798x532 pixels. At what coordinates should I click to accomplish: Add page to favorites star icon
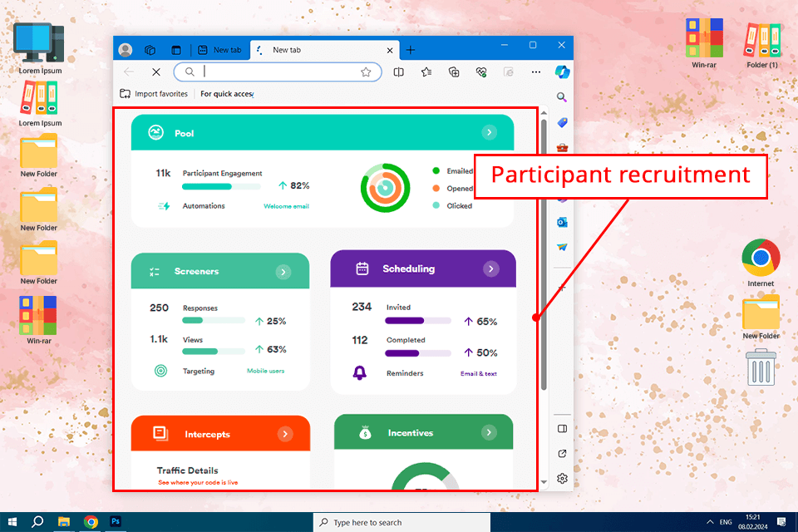point(366,71)
